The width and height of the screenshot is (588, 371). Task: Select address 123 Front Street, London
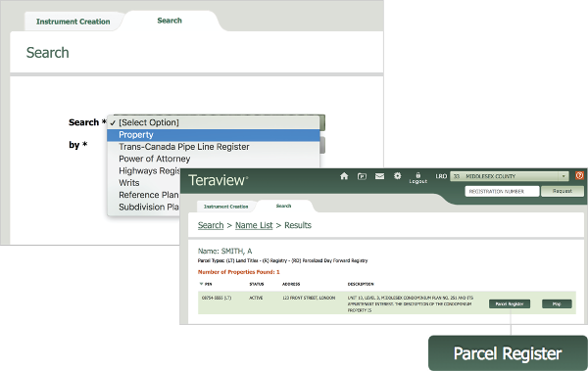309,298
